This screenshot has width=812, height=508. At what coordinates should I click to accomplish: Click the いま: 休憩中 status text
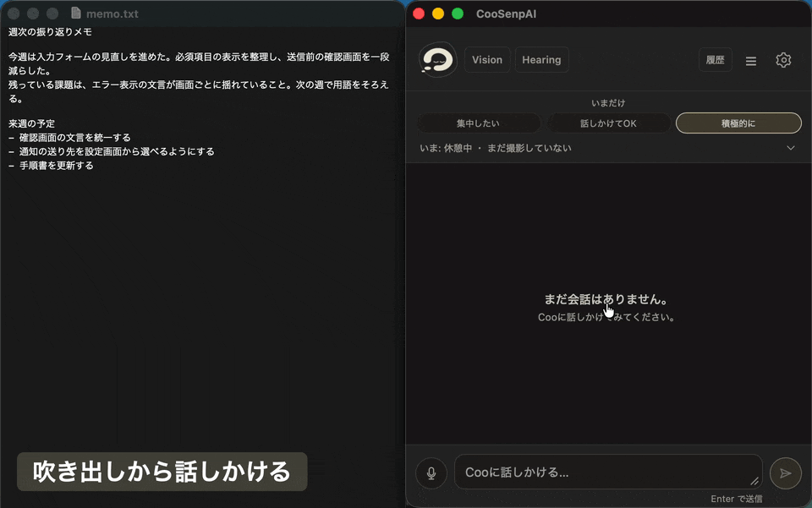coord(495,148)
